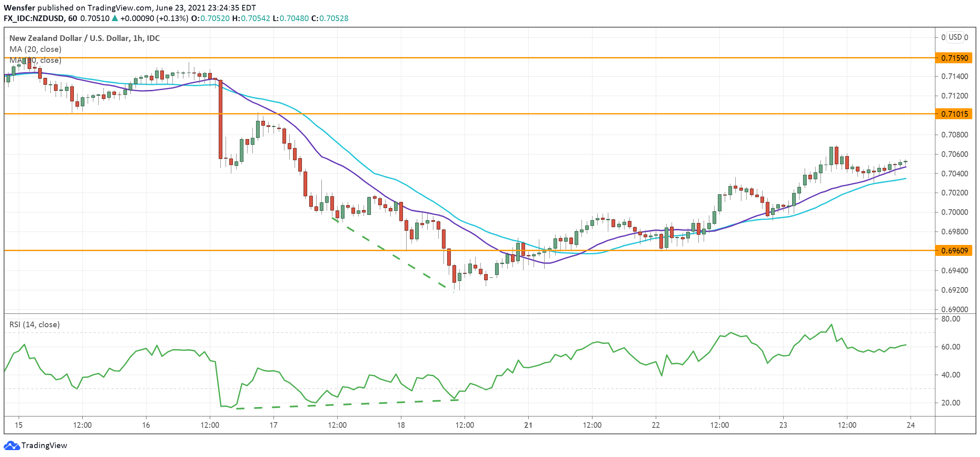980x457 pixels.
Task: Click the TradingView cloud logo
Action: click(x=12, y=445)
